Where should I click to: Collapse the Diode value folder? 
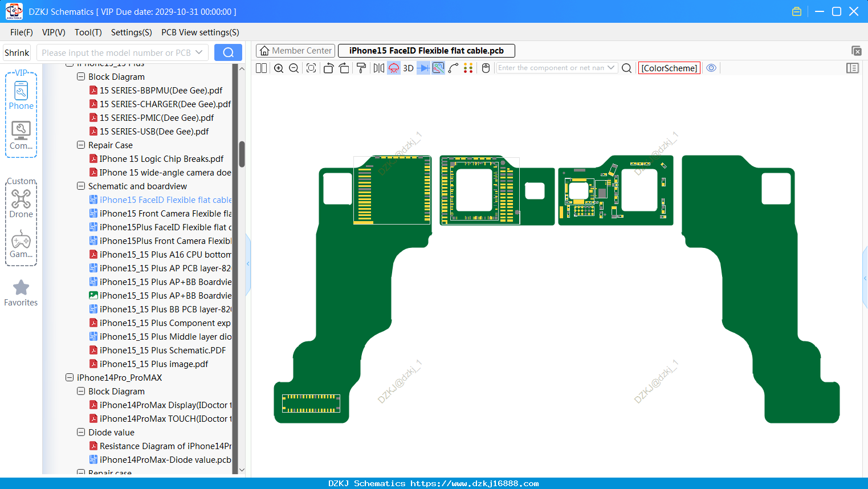tap(81, 432)
